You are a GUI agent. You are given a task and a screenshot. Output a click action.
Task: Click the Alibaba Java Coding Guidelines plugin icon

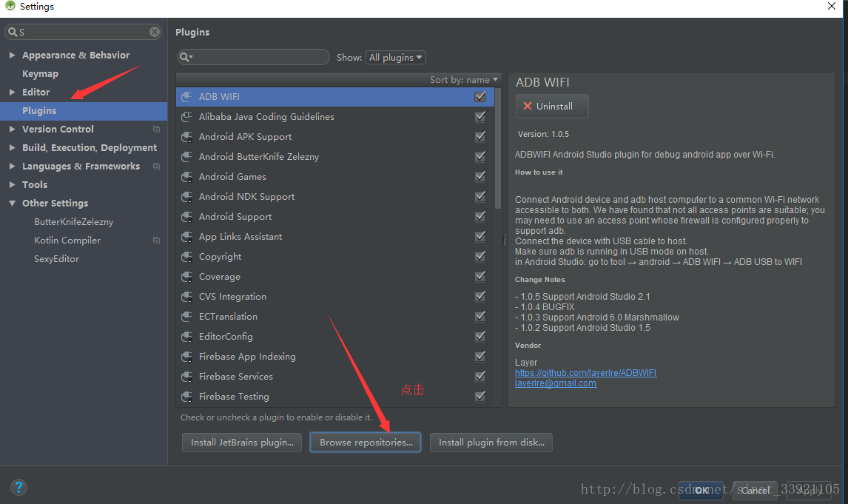[186, 117]
